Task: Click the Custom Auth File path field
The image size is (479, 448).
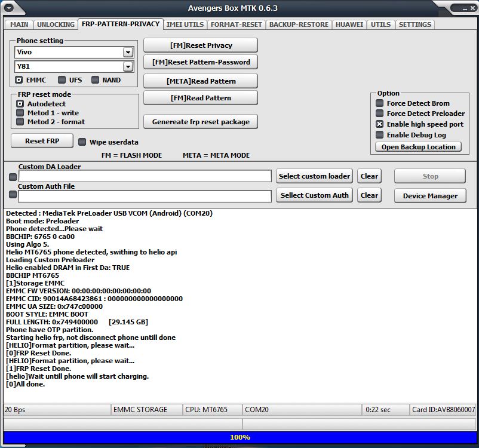Action: point(145,196)
